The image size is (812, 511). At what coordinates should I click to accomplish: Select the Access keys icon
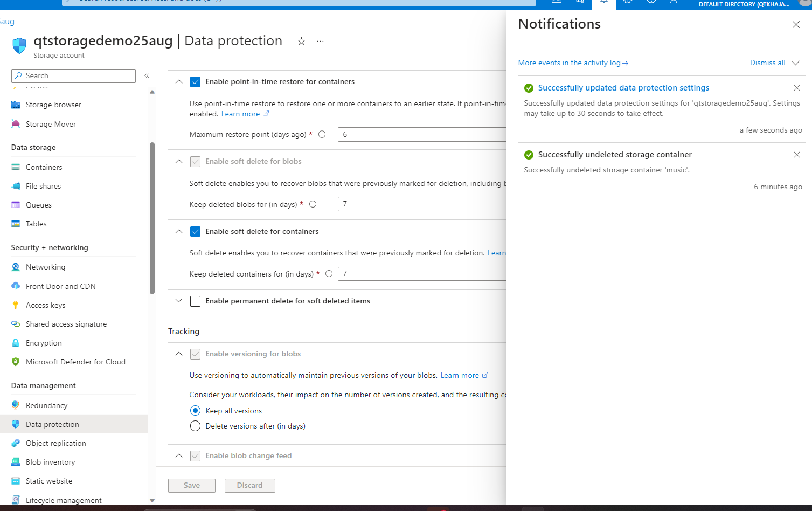[x=16, y=305]
